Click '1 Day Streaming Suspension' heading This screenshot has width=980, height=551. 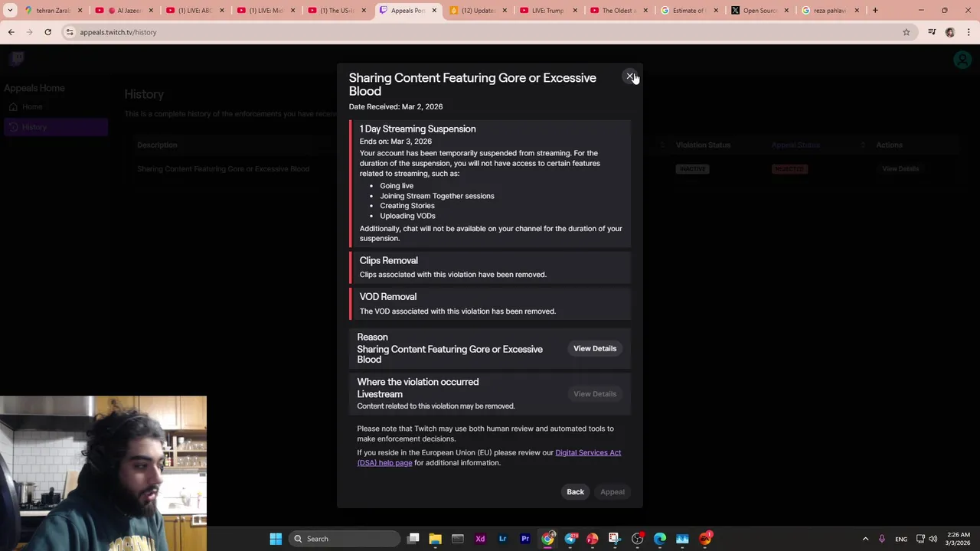tap(417, 129)
